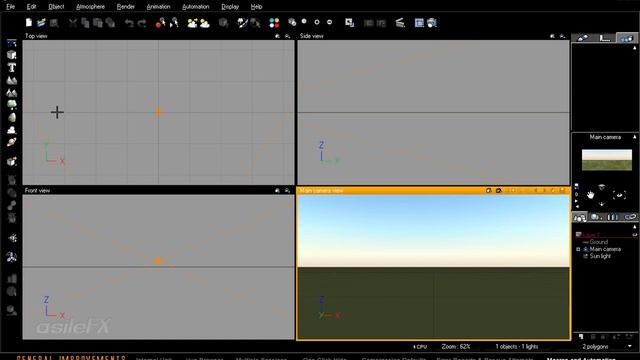Viewport: 640px width, 360px height.
Task: Click the paint brush icon in top toolbar
Action: 242,23
